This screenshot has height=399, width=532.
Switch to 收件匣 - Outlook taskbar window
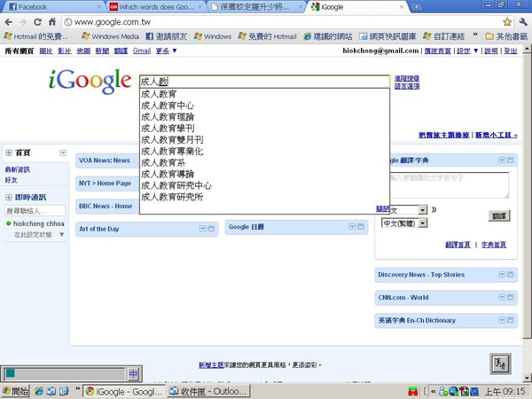coord(209,391)
